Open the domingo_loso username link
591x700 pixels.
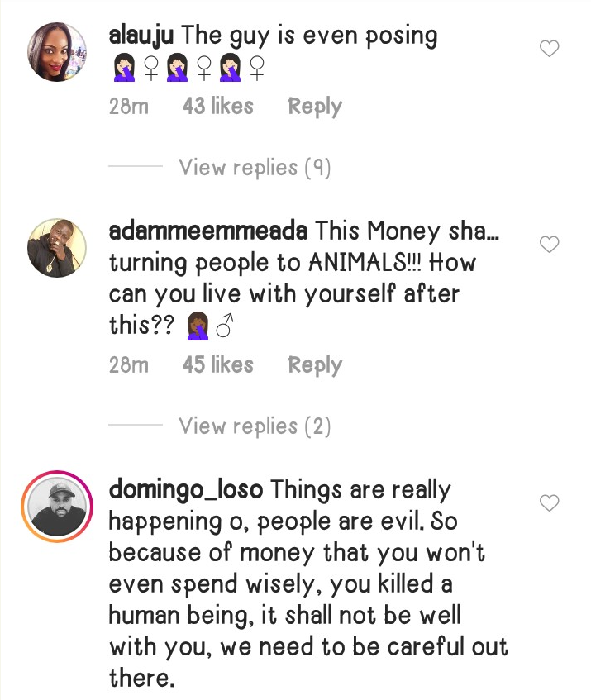(x=186, y=490)
